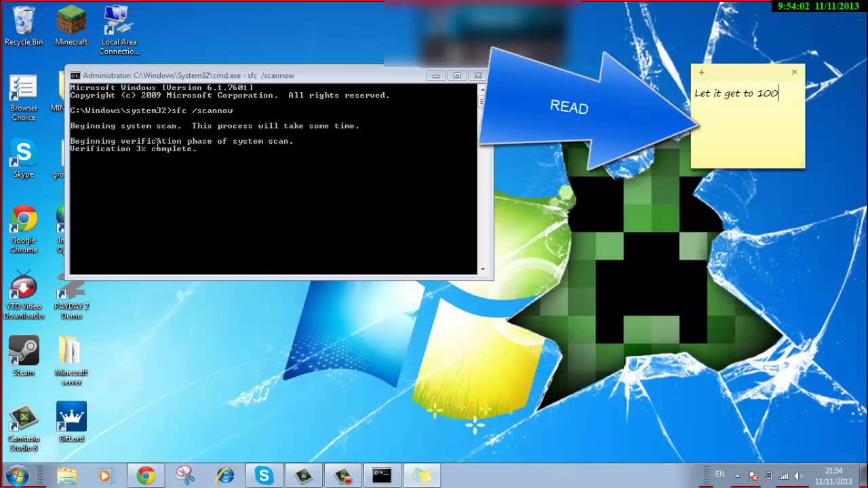
Task: Open Snipping Tool from the taskbar
Action: pyautogui.click(x=185, y=476)
